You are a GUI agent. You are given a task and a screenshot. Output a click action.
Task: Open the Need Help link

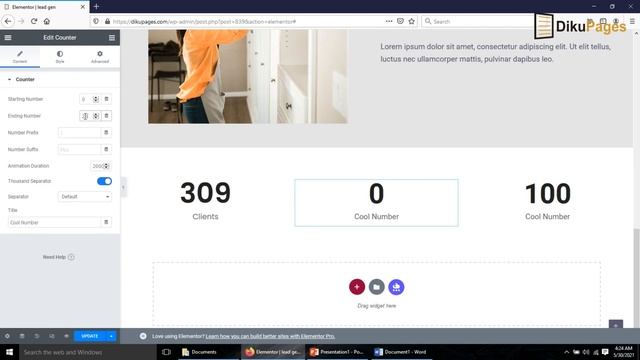pyautogui.click(x=58, y=257)
